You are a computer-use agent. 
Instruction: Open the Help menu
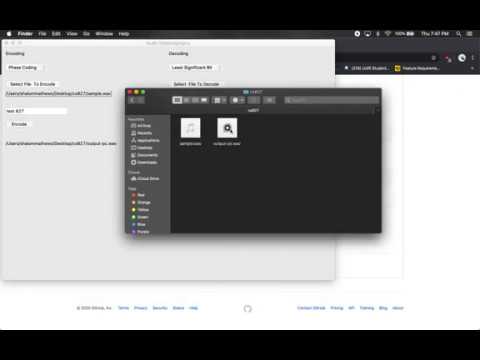[124, 34]
